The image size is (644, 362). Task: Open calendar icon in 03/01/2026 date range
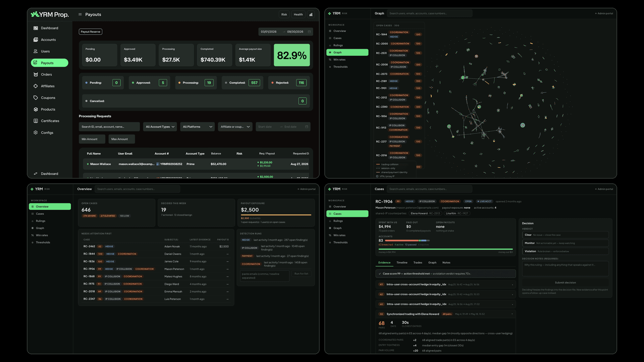pos(309,32)
